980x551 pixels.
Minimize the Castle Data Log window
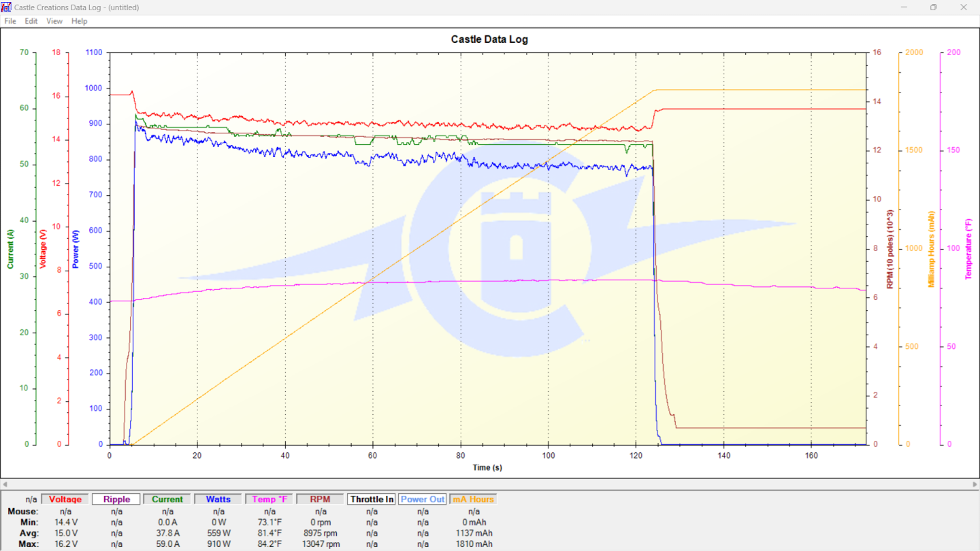pyautogui.click(x=904, y=7)
